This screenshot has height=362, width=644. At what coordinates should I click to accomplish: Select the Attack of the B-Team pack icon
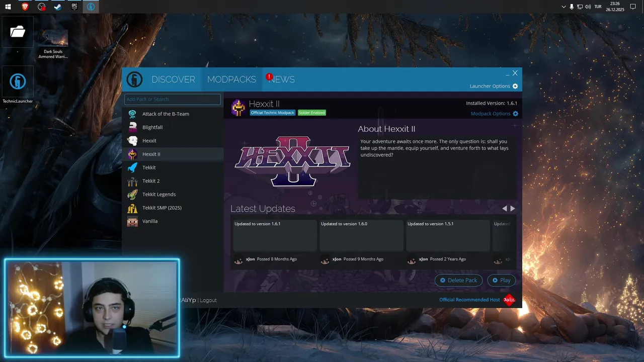[132, 114]
